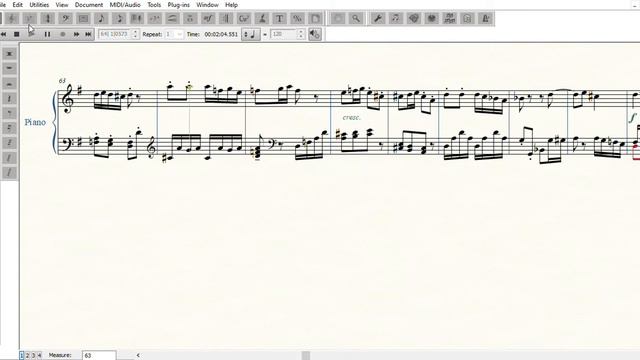The width and height of the screenshot is (640, 360).
Task: Open the Utilities menu
Action: pyautogui.click(x=39, y=5)
